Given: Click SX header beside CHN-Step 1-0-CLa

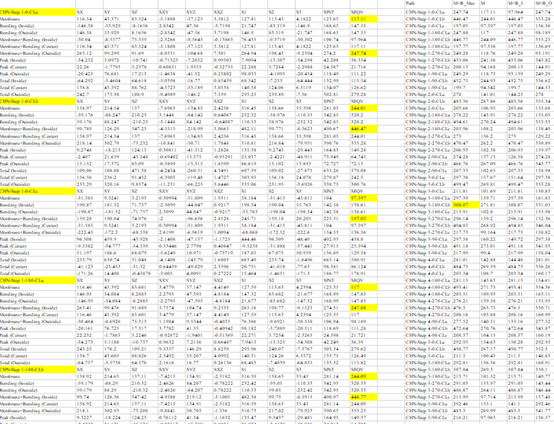Looking at the screenshot, I should [x=80, y=12].
